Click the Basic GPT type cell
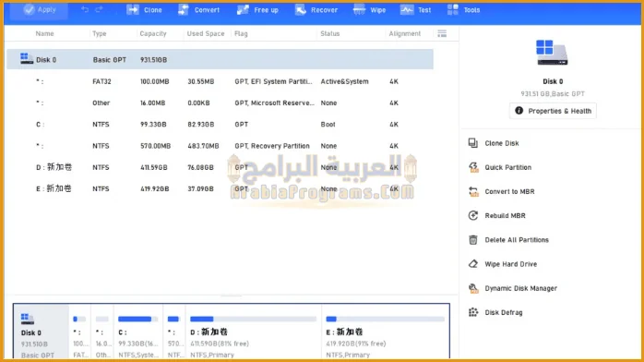 click(109, 60)
